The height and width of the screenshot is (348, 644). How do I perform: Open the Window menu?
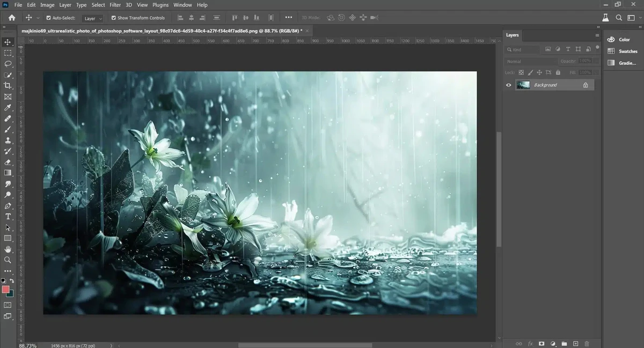[x=182, y=5]
